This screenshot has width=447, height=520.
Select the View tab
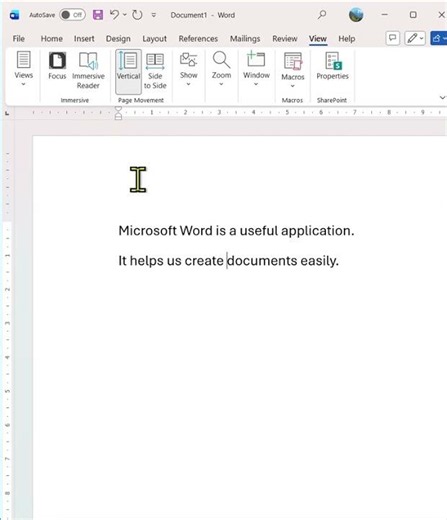click(x=318, y=39)
